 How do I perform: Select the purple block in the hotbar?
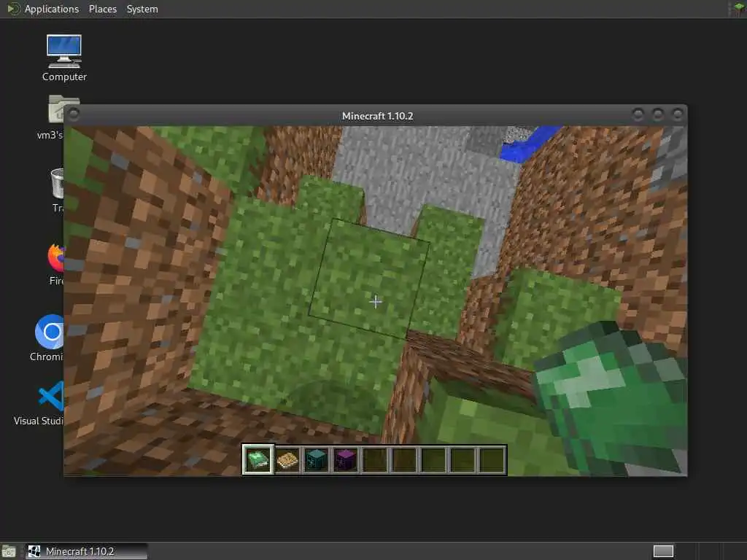pos(345,460)
